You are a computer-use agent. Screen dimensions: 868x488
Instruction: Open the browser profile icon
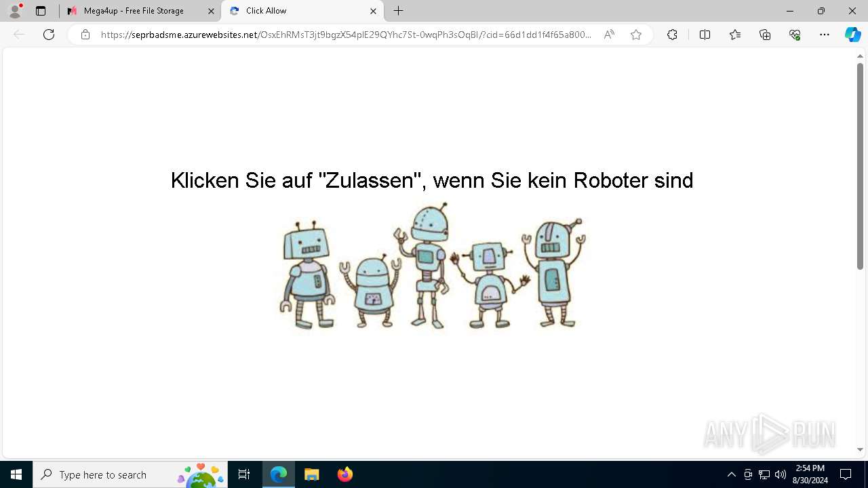(x=15, y=11)
